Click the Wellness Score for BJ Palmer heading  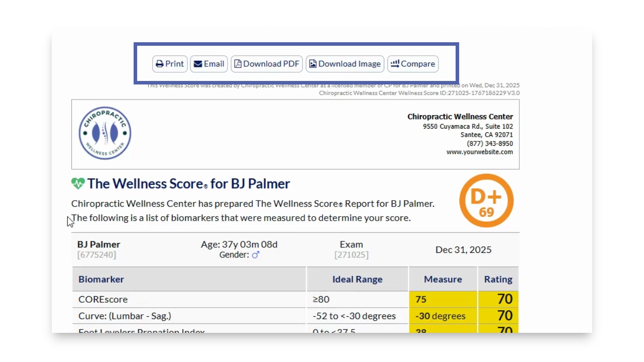[x=188, y=184]
